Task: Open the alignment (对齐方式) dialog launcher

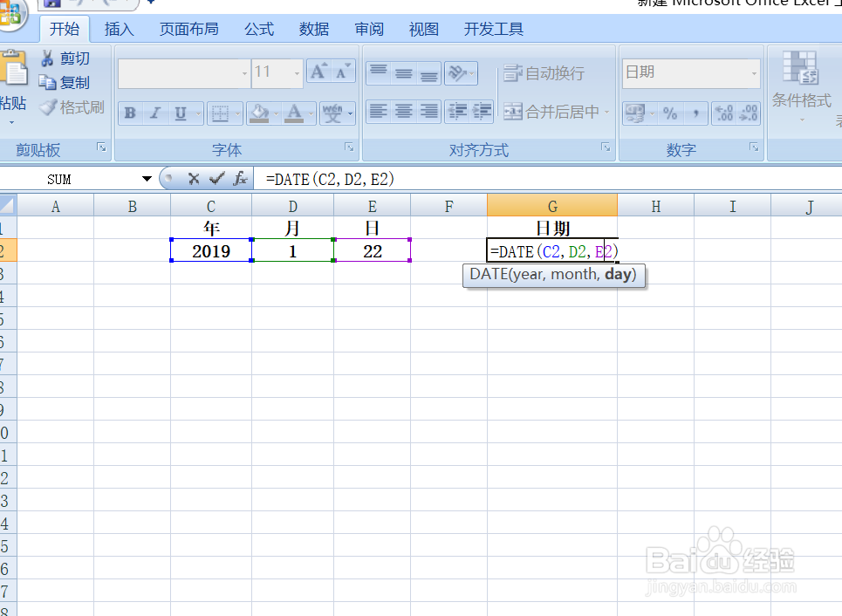Action: pos(606,147)
